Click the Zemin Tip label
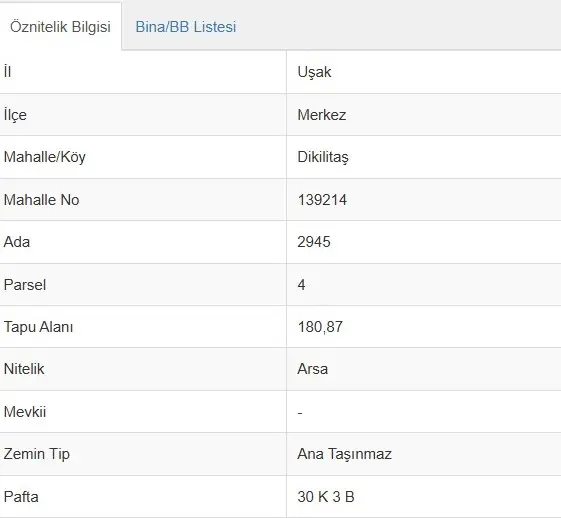 36,454
